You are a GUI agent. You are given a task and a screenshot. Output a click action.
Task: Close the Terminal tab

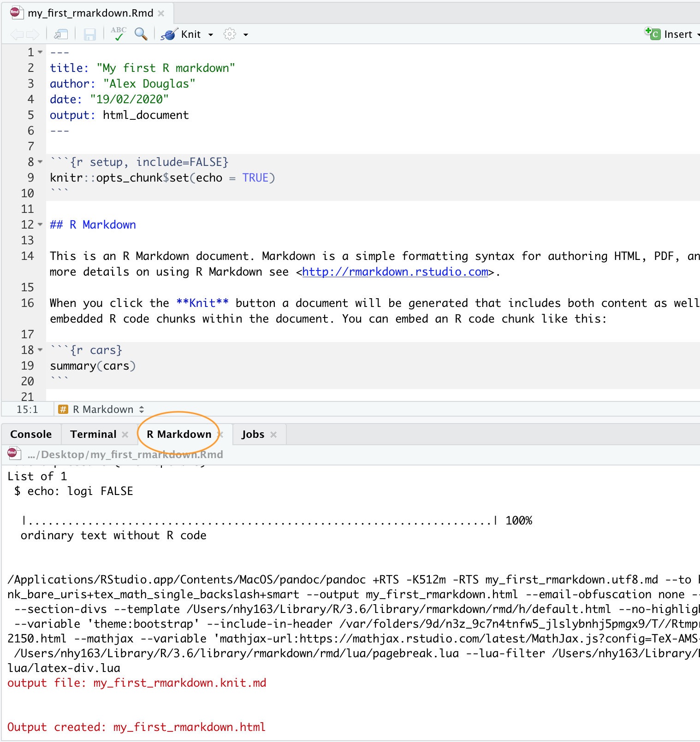[125, 435]
